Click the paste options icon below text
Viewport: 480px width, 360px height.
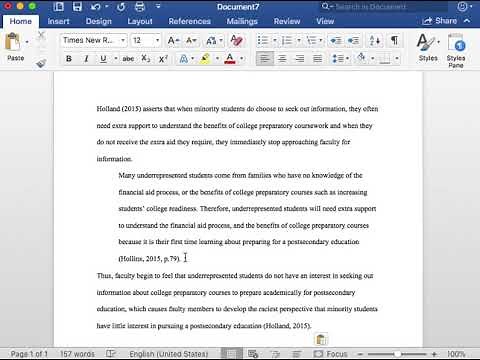click(x=321, y=340)
